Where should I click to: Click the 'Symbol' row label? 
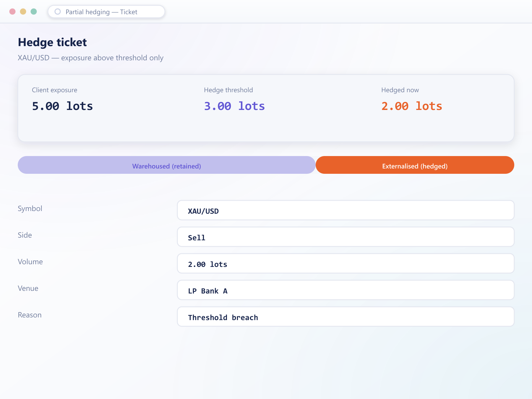point(30,209)
